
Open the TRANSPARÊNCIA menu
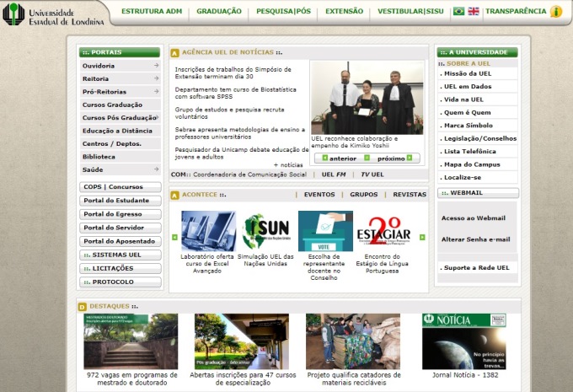(x=516, y=11)
